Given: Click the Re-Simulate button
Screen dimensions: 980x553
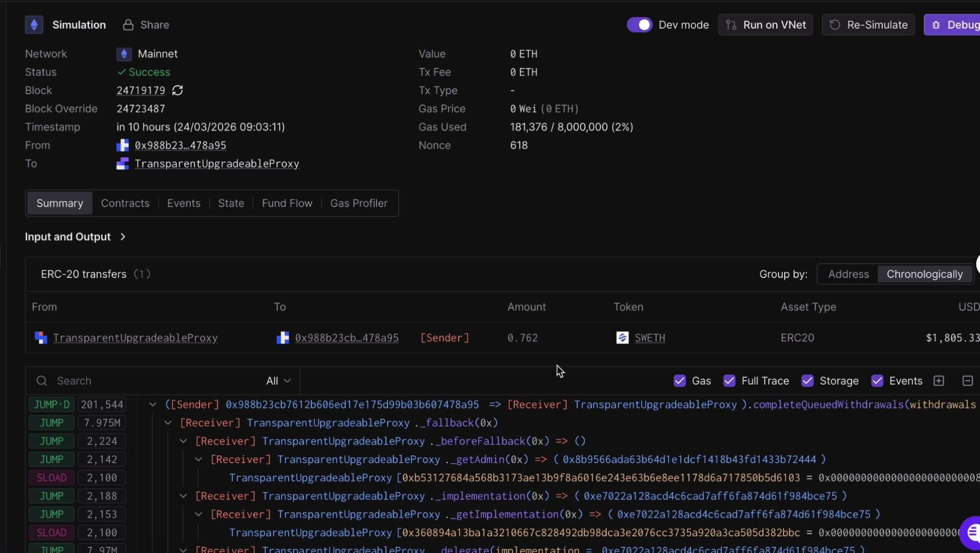Looking at the screenshot, I should [x=868, y=25].
